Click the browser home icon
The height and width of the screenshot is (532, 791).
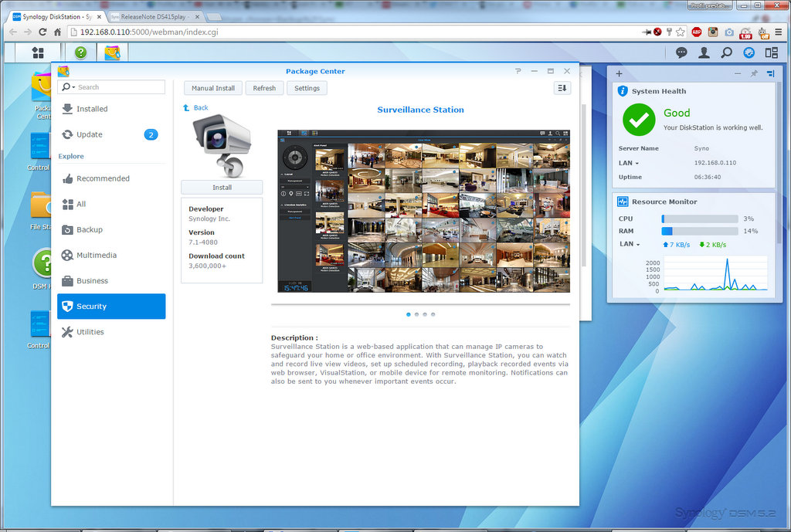coord(57,32)
